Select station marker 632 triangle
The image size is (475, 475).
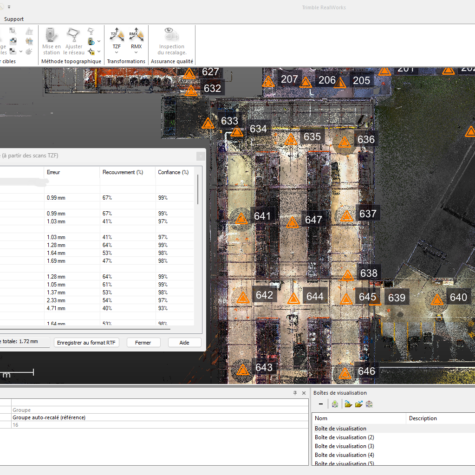point(191,91)
